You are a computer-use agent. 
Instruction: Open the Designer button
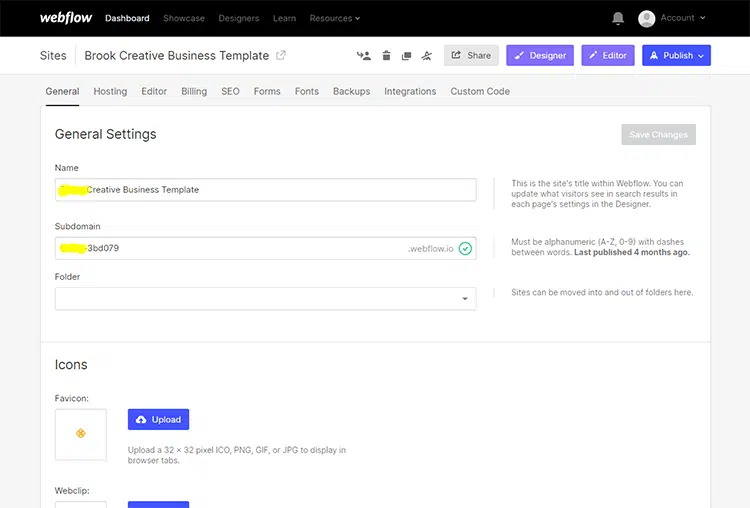[540, 55]
